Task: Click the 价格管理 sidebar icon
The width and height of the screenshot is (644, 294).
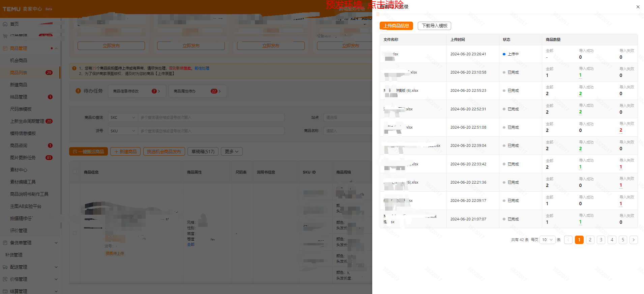Action: (x=5, y=279)
